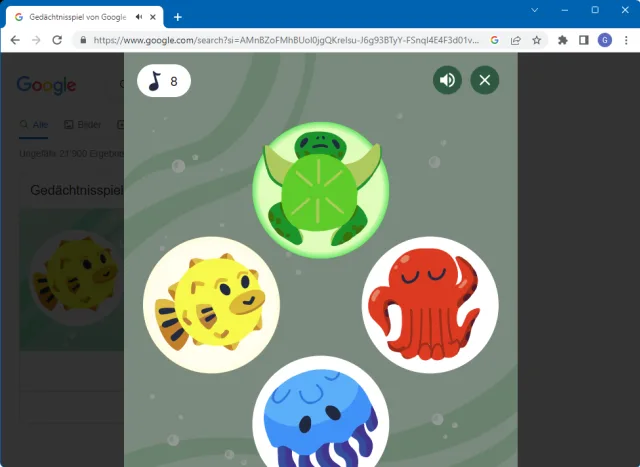Click the music note score counter

pos(164,81)
